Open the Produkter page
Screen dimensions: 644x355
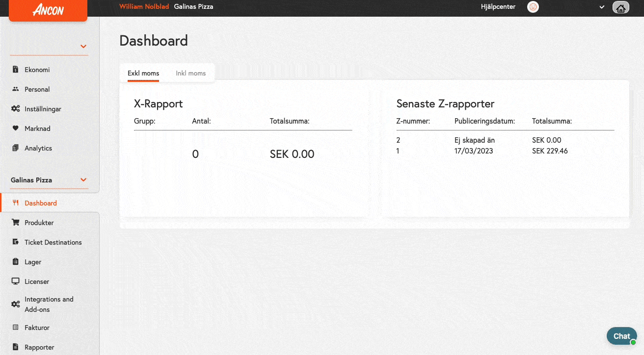point(39,223)
